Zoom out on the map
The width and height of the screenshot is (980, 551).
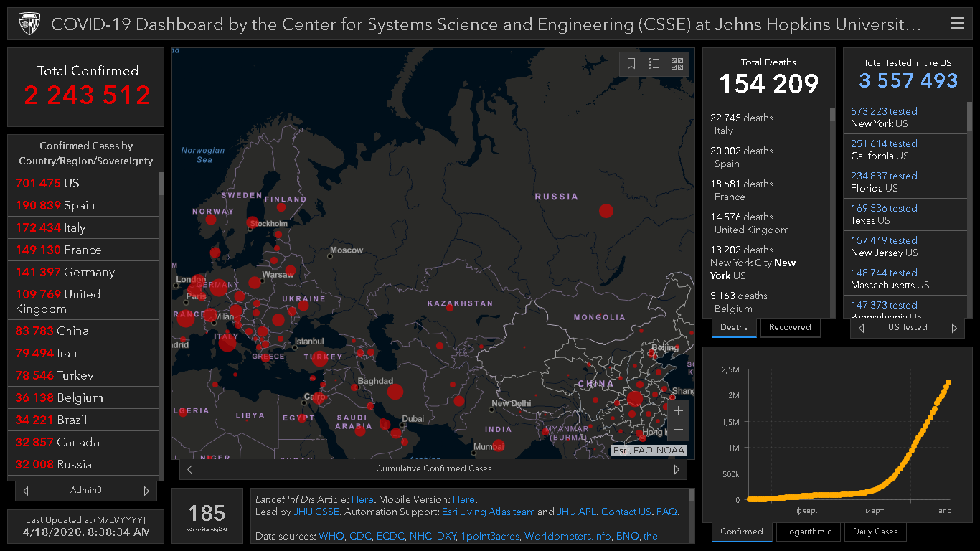tap(678, 430)
